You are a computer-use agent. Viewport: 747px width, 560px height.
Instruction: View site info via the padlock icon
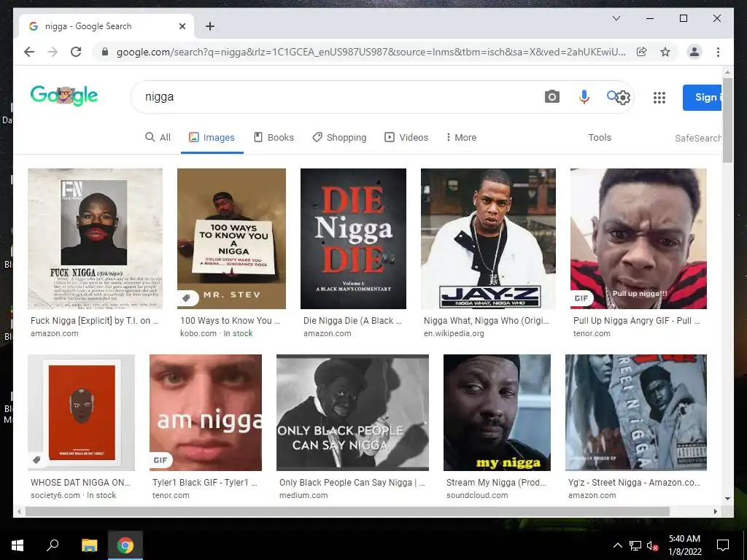tap(105, 52)
